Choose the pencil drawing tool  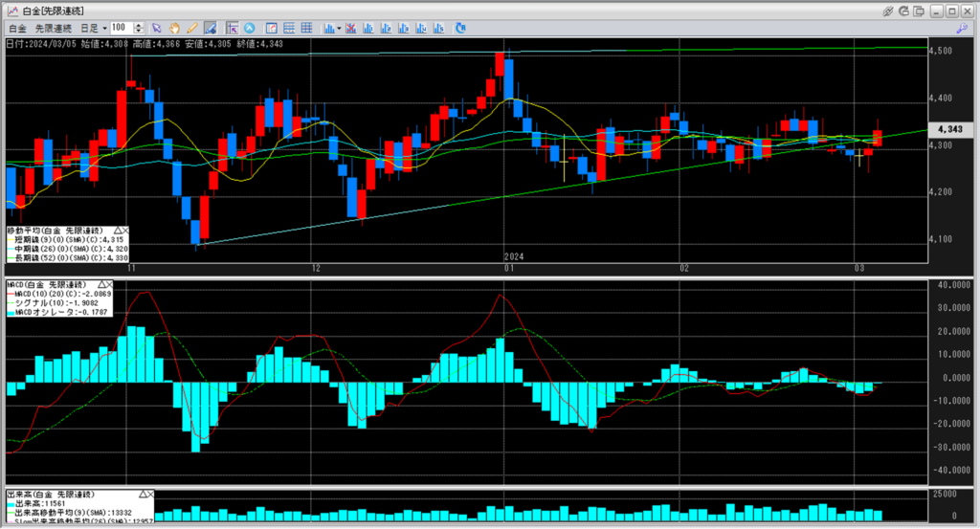point(192,28)
